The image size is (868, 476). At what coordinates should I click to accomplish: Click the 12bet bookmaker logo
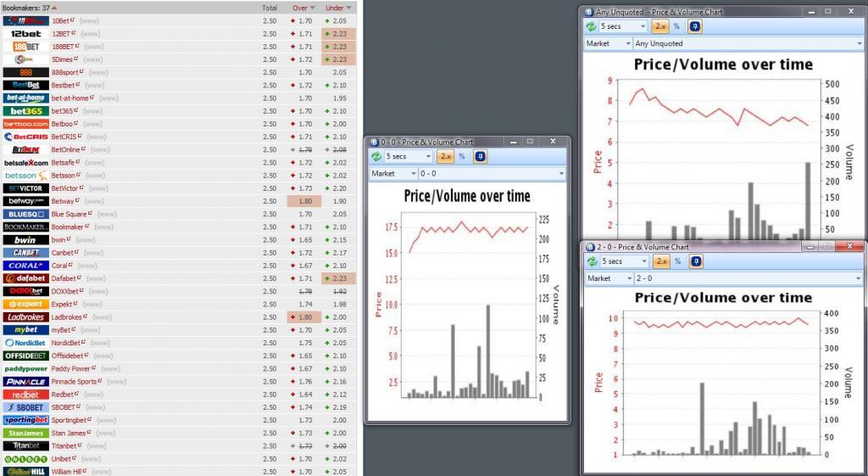26,34
